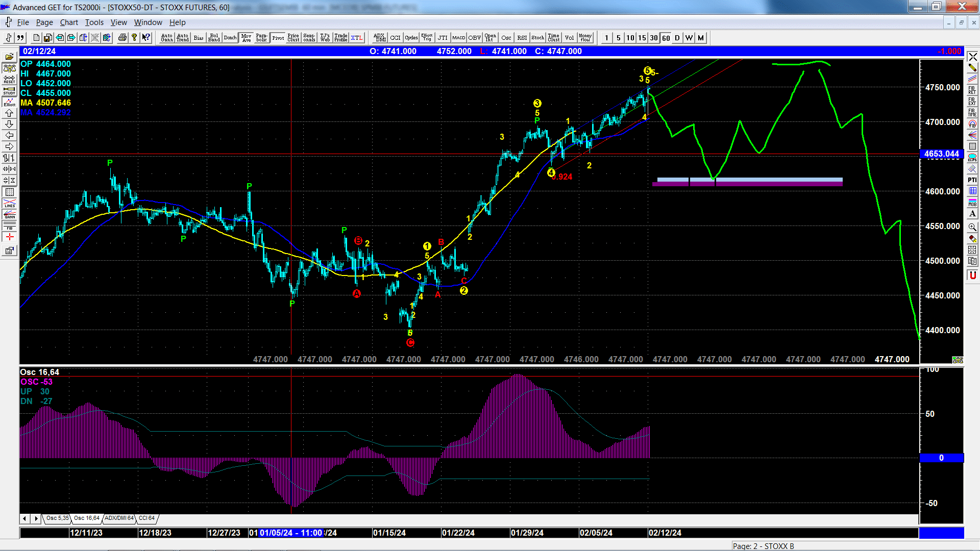The height and width of the screenshot is (551, 980).
Task: Switch to the ADX/DMI 64 tab
Action: click(119, 518)
